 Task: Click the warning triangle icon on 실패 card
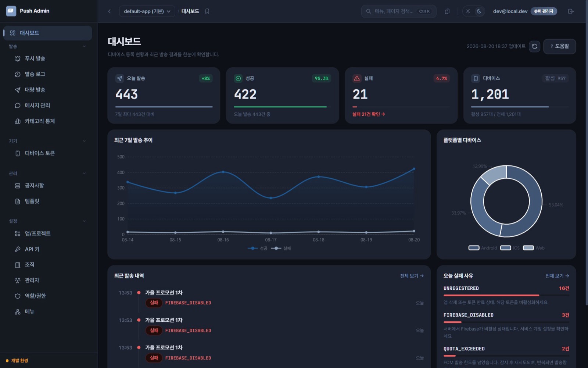click(x=356, y=78)
